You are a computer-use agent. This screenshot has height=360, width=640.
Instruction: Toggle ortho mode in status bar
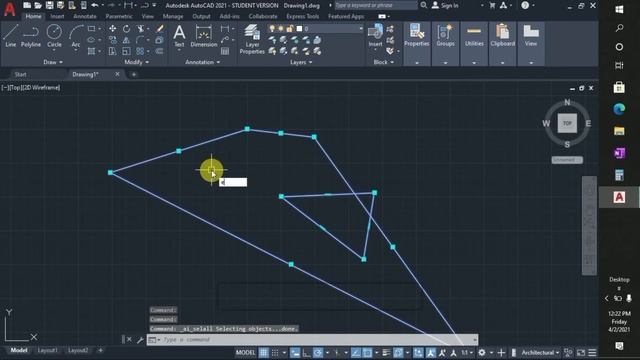(x=307, y=353)
